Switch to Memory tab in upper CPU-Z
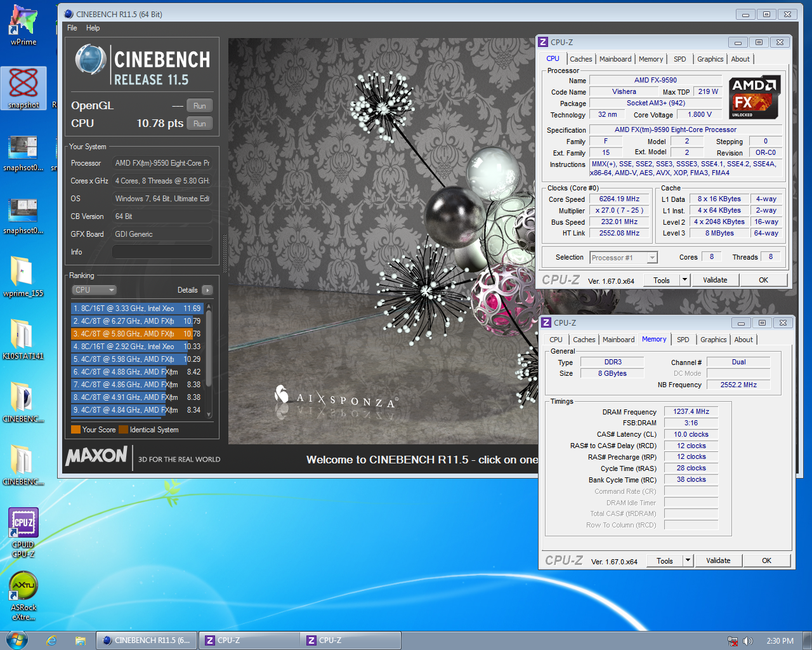 pyautogui.click(x=651, y=59)
